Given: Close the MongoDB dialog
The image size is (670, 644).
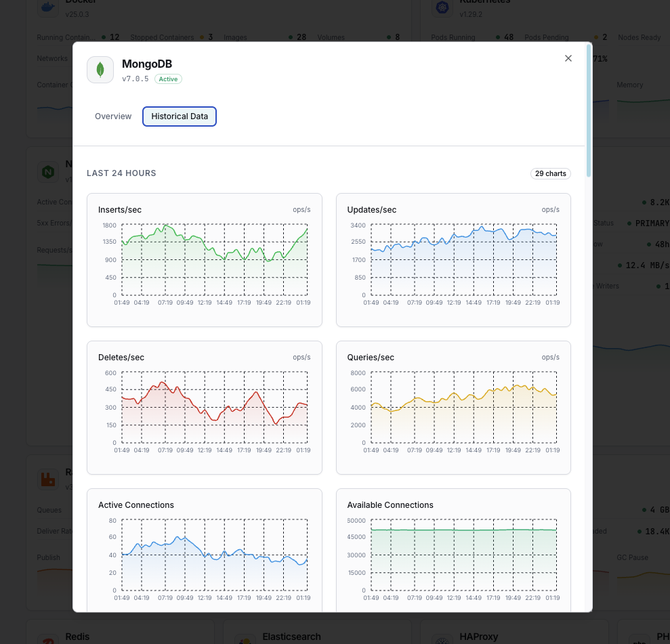Looking at the screenshot, I should click(568, 58).
